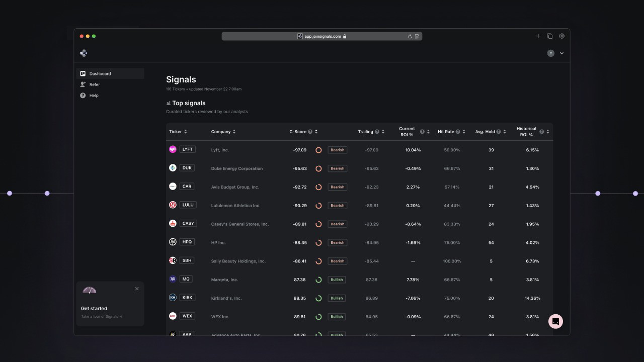The width and height of the screenshot is (644, 362).
Task: Click the LYFT company logo icon
Action: (x=173, y=149)
